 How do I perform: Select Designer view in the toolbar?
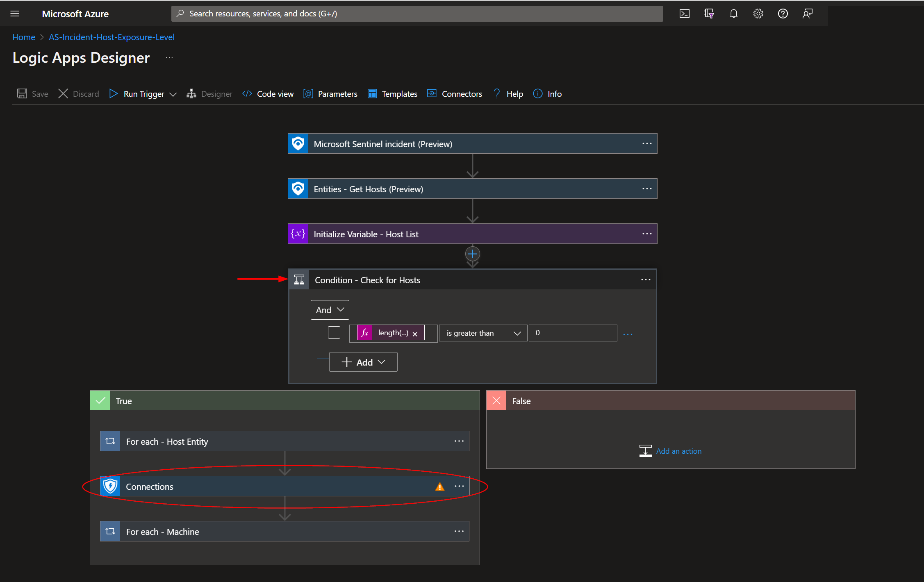(x=209, y=94)
